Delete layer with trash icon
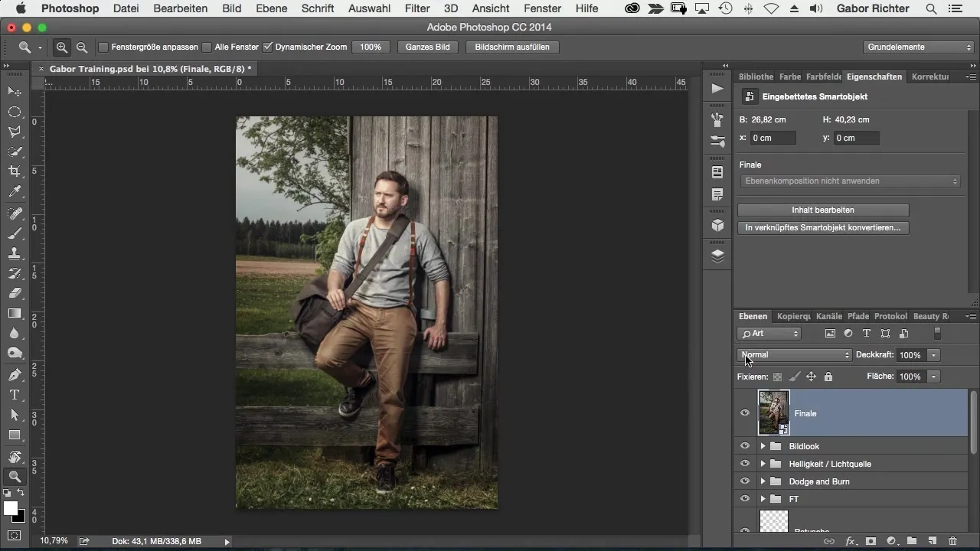This screenshot has height=551, width=980. 952,541
